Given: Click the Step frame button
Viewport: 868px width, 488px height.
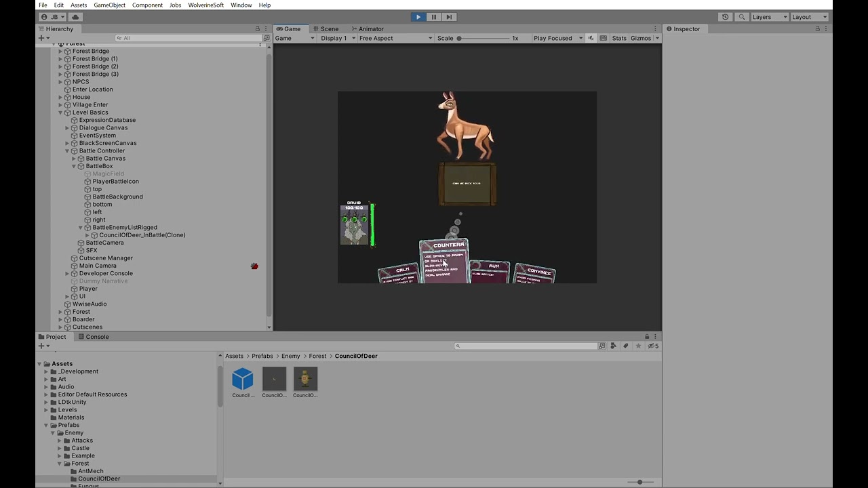Looking at the screenshot, I should [x=449, y=17].
